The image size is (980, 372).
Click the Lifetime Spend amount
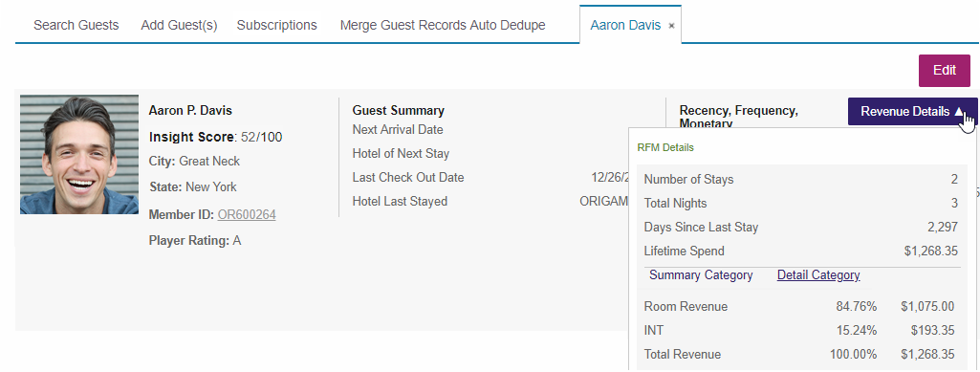click(930, 252)
